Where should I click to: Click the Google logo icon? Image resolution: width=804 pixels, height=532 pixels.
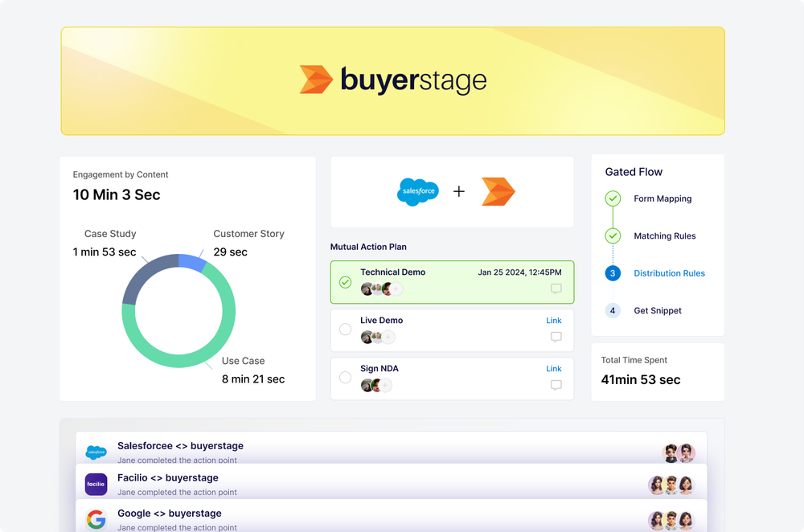pos(96,520)
